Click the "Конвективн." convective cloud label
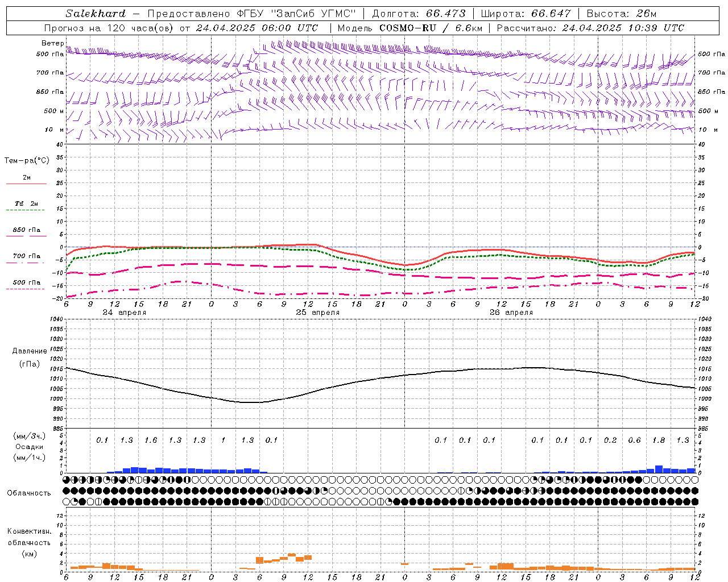This screenshot has width=728, height=582. coord(29,531)
